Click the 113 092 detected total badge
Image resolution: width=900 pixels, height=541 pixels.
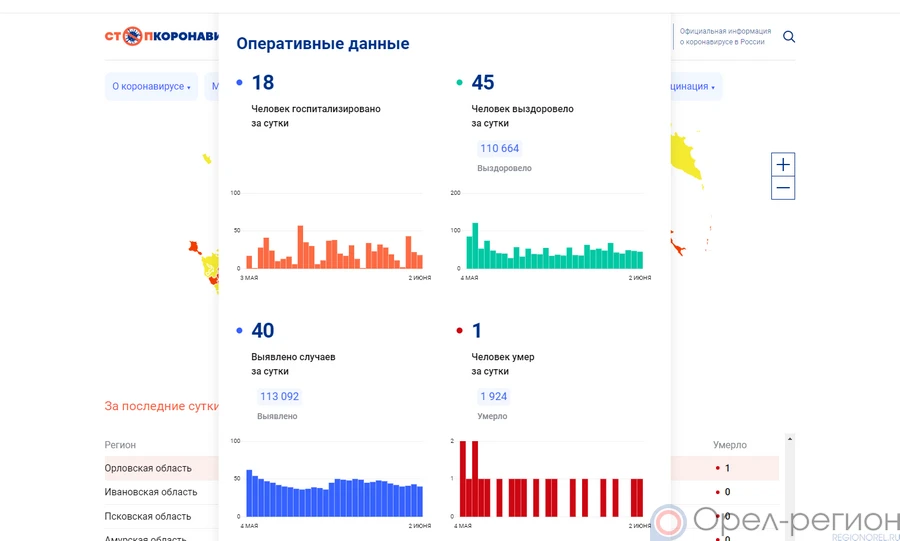[279, 397]
